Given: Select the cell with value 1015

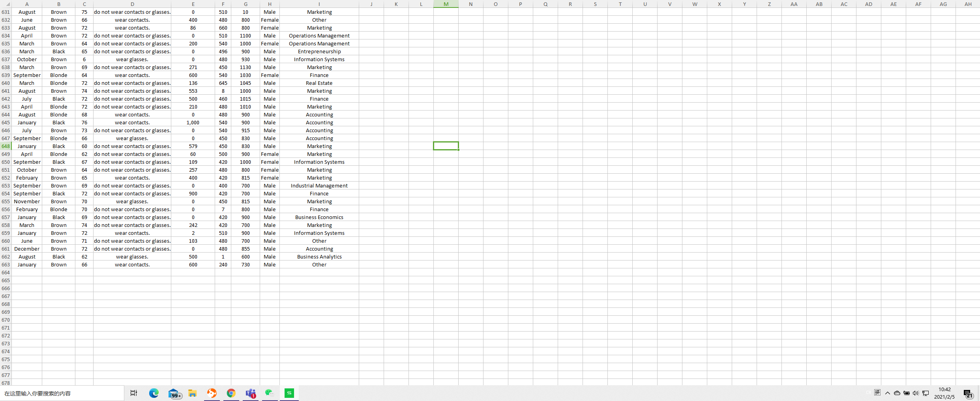Looking at the screenshot, I should (245, 99).
